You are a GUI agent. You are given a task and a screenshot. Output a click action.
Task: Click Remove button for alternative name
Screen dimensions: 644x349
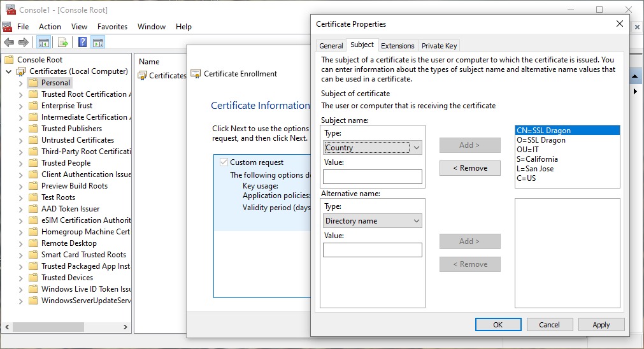470,264
